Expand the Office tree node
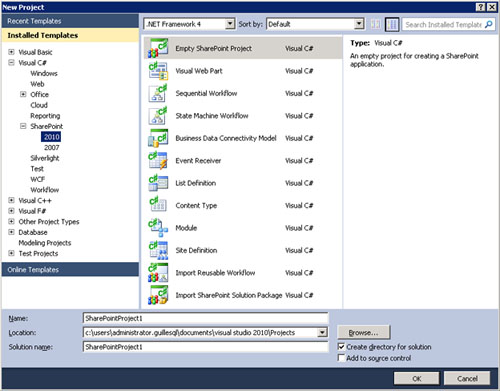 (x=23, y=94)
